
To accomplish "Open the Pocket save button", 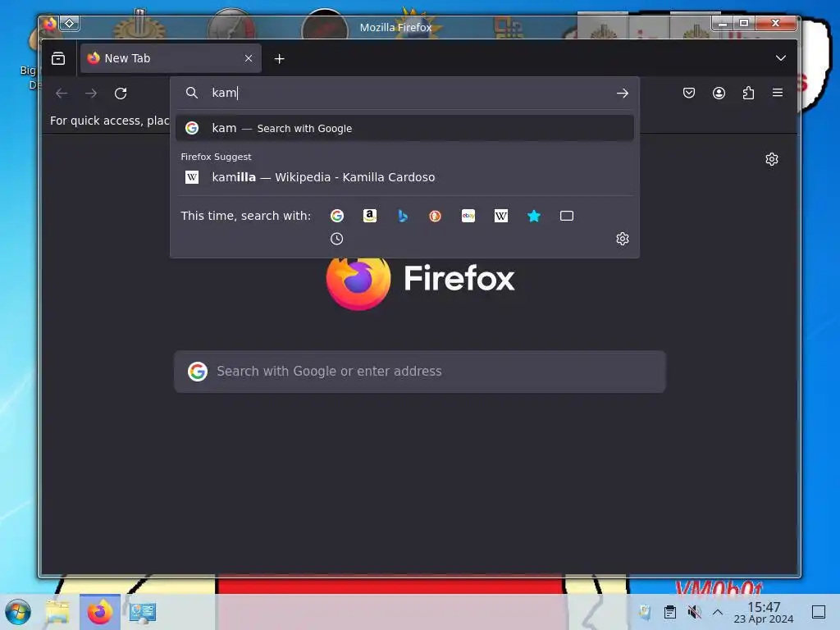I will point(689,94).
